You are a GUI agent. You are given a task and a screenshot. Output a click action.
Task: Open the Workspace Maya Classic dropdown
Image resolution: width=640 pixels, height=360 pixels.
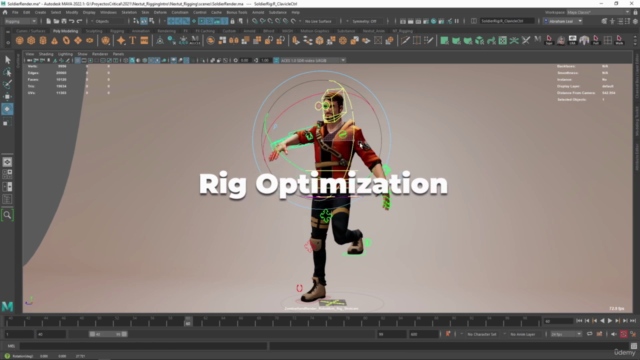point(598,12)
